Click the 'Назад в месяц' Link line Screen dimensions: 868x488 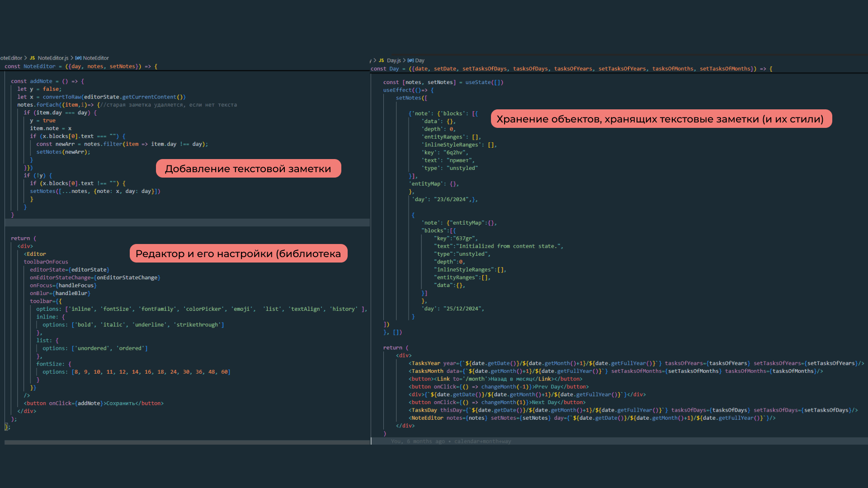pyautogui.click(x=495, y=379)
